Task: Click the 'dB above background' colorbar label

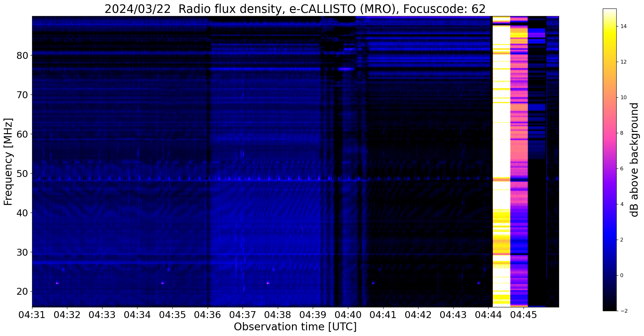Action: (634, 160)
